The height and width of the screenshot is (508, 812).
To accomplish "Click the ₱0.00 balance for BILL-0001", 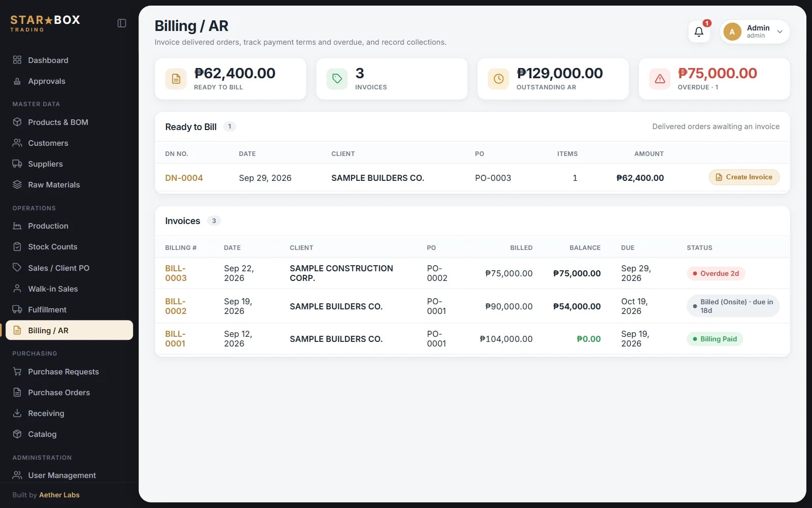I will [x=589, y=339].
